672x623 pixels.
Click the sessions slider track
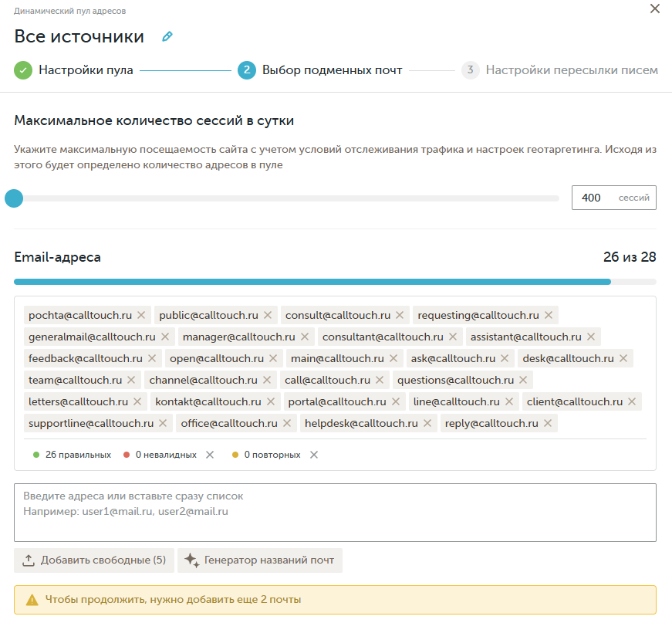click(286, 198)
